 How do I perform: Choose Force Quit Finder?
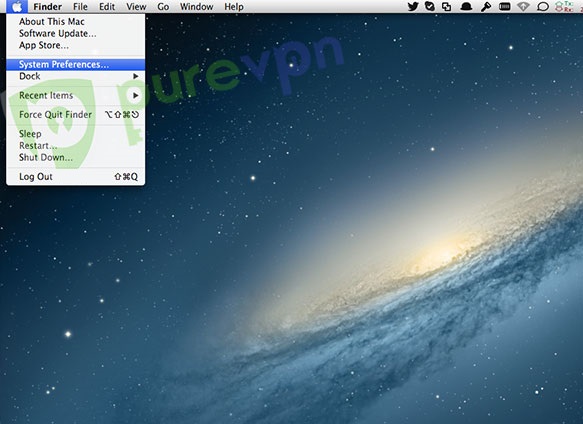[x=75, y=115]
